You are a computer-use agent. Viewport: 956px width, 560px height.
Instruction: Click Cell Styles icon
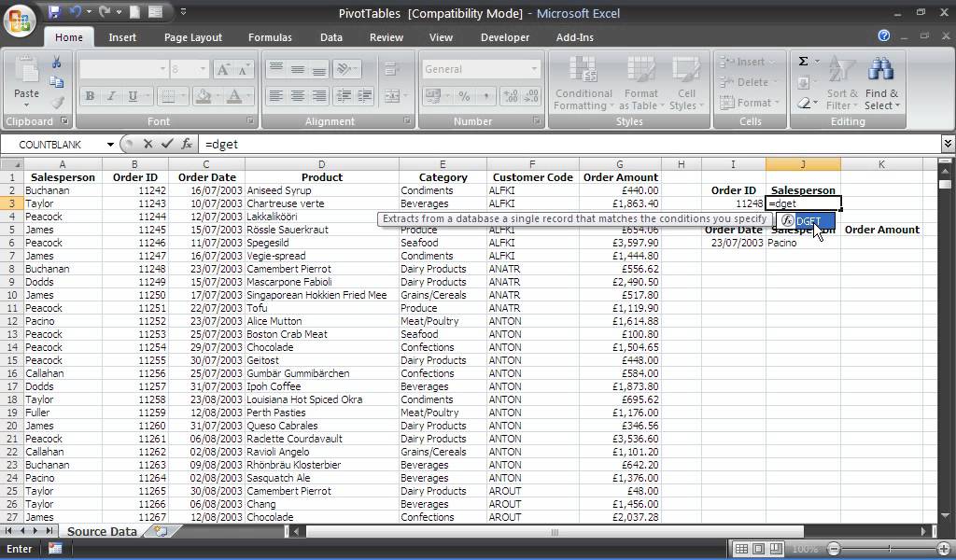[686, 70]
